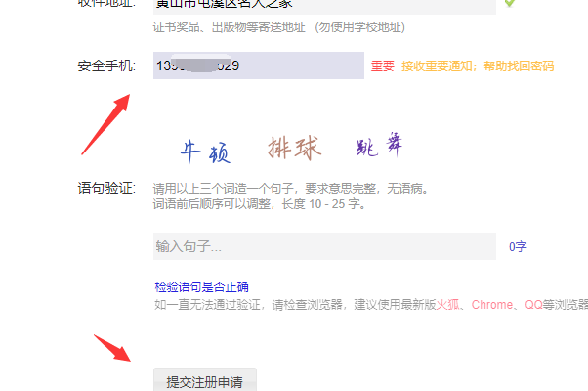Image resolution: width=588 pixels, height=391 pixels.
Task: Click the red 重要 notice text
Action: (383, 66)
